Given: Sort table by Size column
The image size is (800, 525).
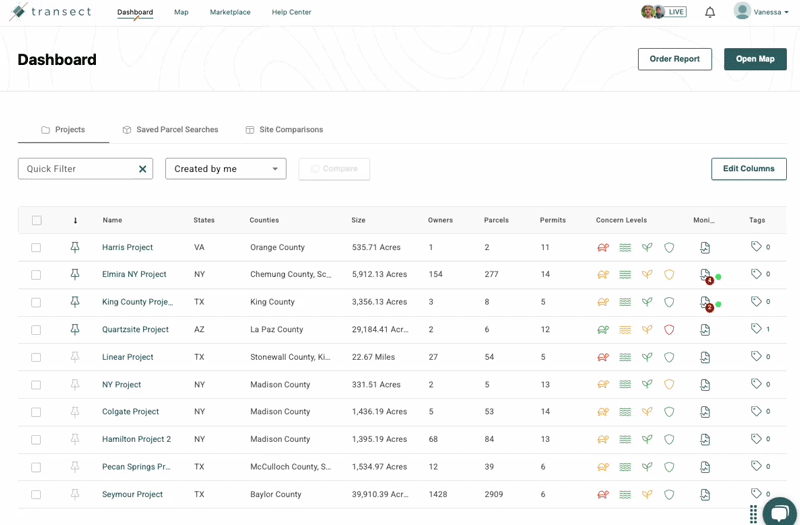Looking at the screenshot, I should tap(358, 220).
